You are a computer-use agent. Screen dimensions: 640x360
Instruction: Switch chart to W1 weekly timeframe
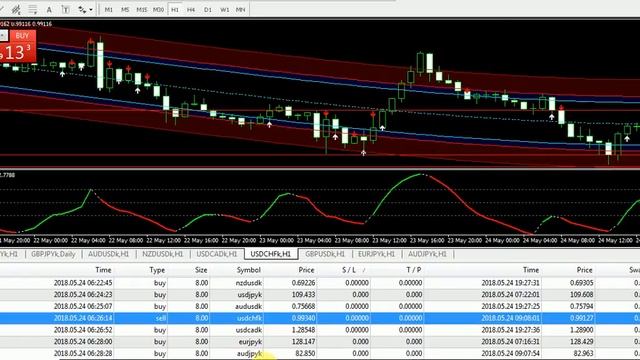(x=224, y=9)
